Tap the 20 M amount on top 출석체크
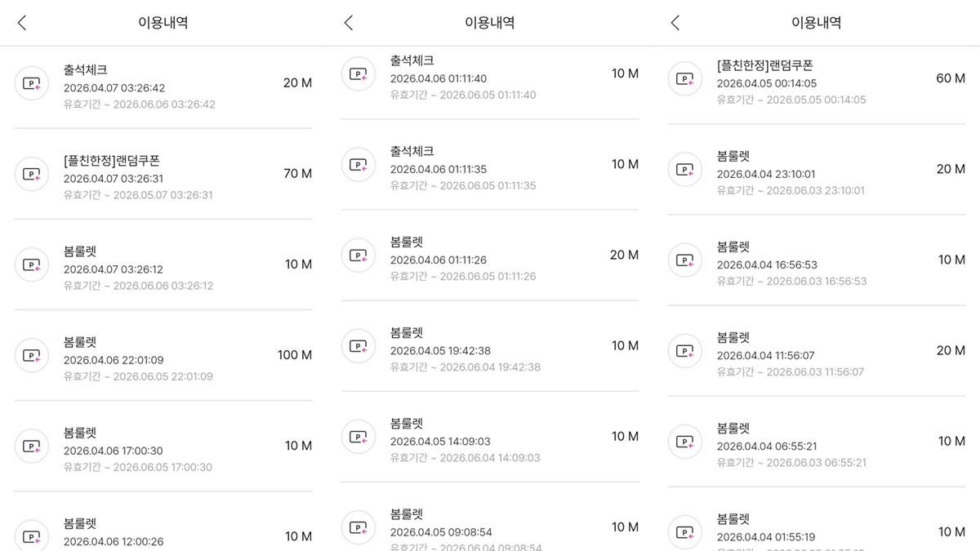Screen dimensions: 980x551 (x=297, y=82)
